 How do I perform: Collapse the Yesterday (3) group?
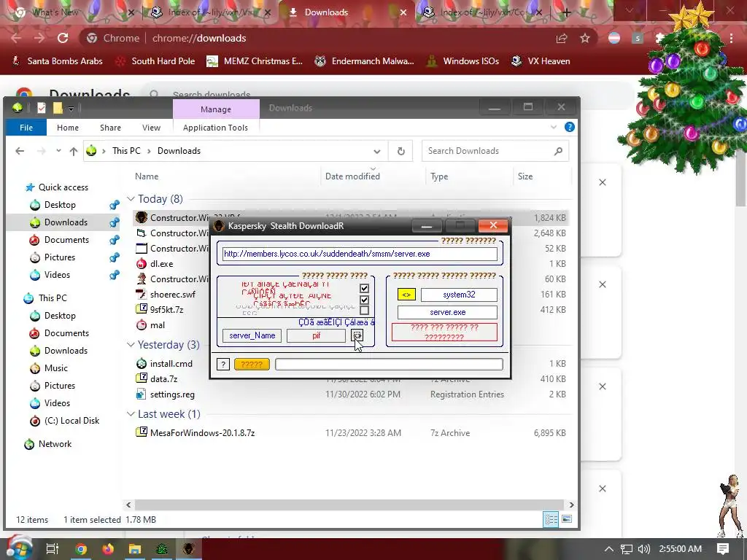[x=131, y=344]
